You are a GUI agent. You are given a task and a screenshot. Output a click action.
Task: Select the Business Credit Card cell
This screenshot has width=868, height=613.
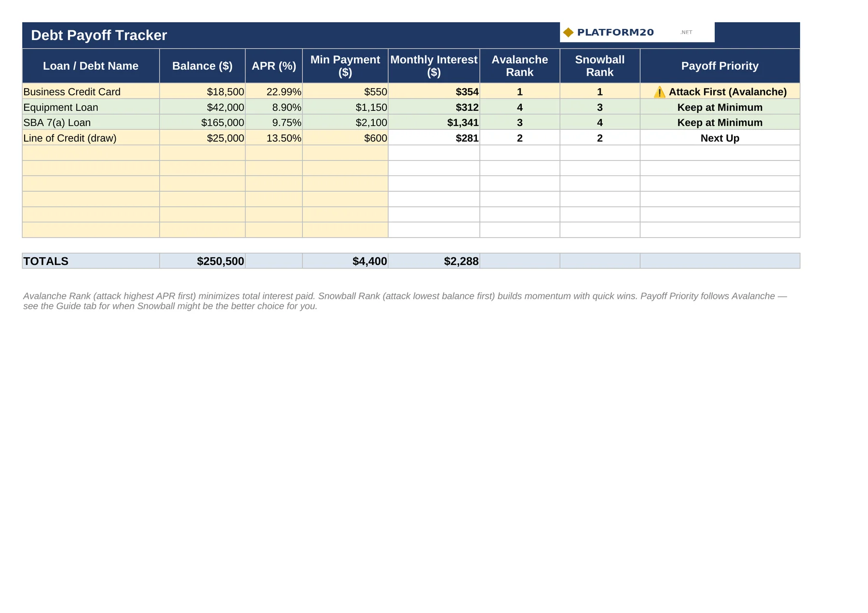[91, 92]
